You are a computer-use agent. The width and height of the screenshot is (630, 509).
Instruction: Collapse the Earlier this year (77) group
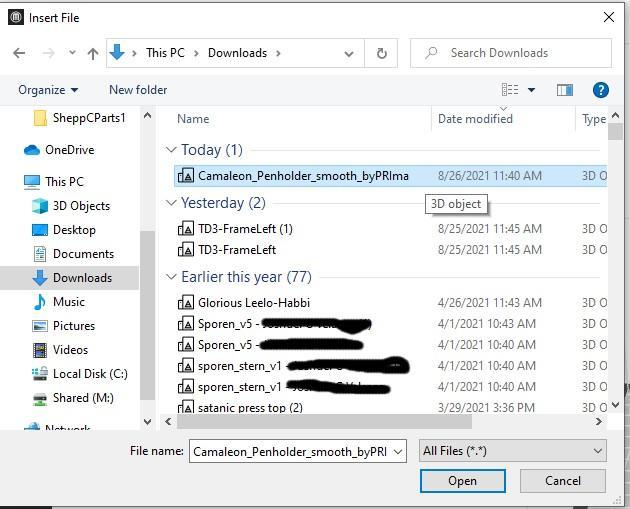coord(171,277)
